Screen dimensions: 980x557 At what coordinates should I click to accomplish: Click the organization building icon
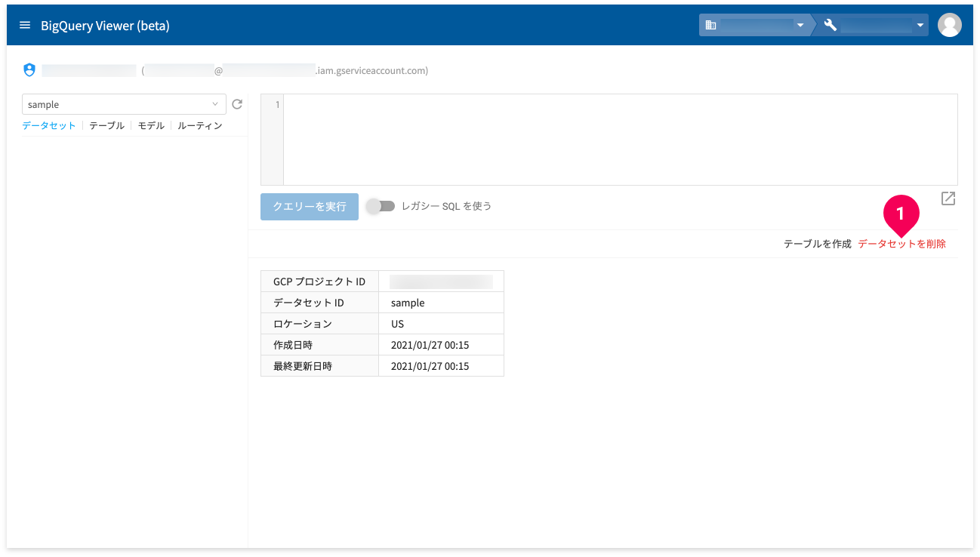point(710,25)
